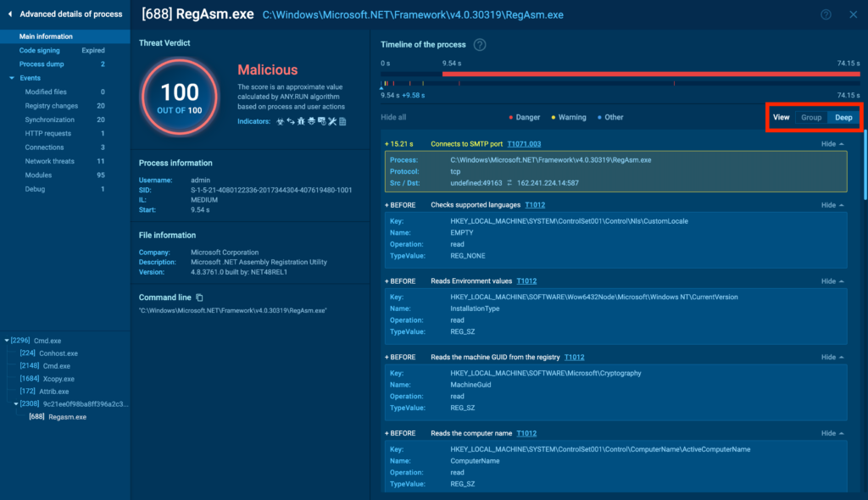Open T1071.003 technique link
This screenshot has height=500, width=868.
(x=524, y=144)
